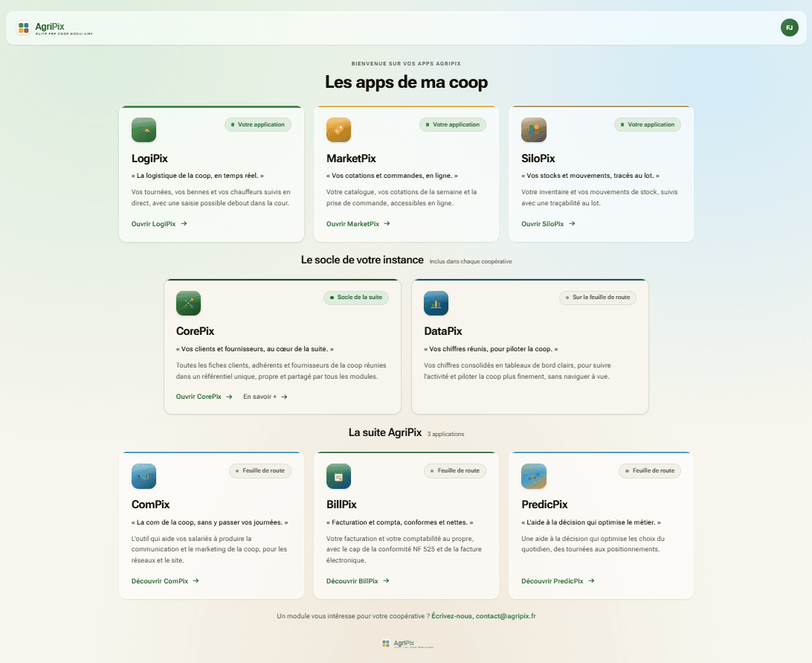This screenshot has height=663, width=812.
Task: Click the Les apps de ma coop heading
Action: pos(407,82)
